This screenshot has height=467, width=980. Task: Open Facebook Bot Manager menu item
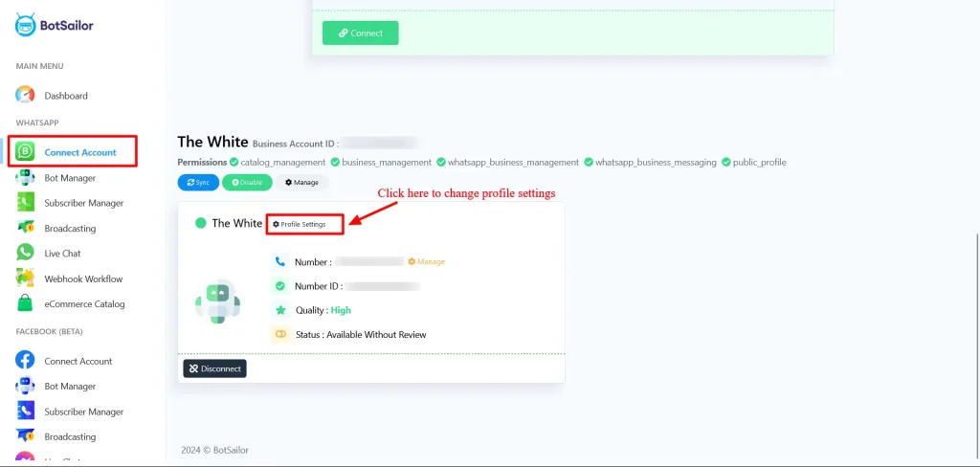click(69, 387)
